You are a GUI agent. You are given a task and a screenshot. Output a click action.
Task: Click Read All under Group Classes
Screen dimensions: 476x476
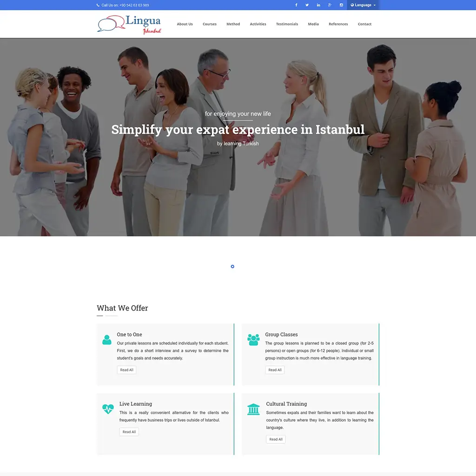point(275,370)
